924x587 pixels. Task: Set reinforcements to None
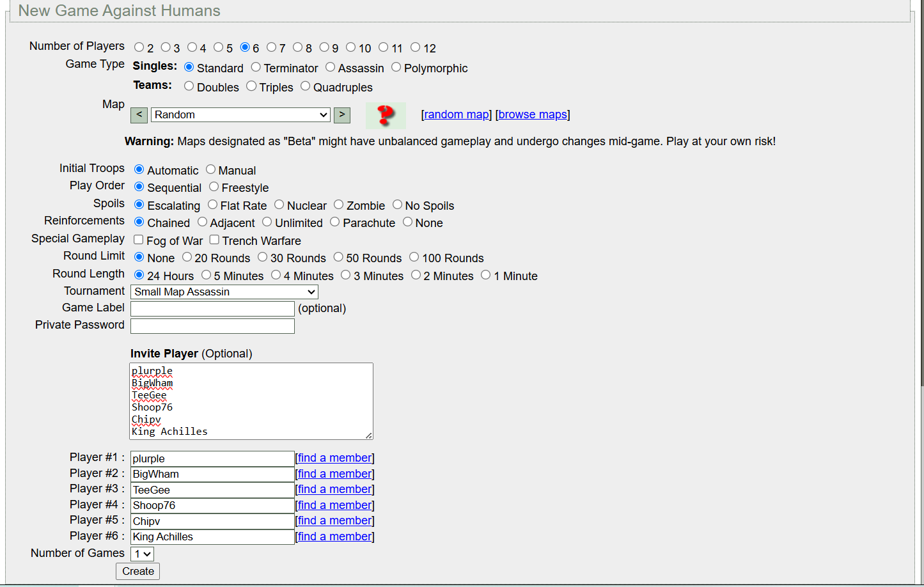click(407, 222)
